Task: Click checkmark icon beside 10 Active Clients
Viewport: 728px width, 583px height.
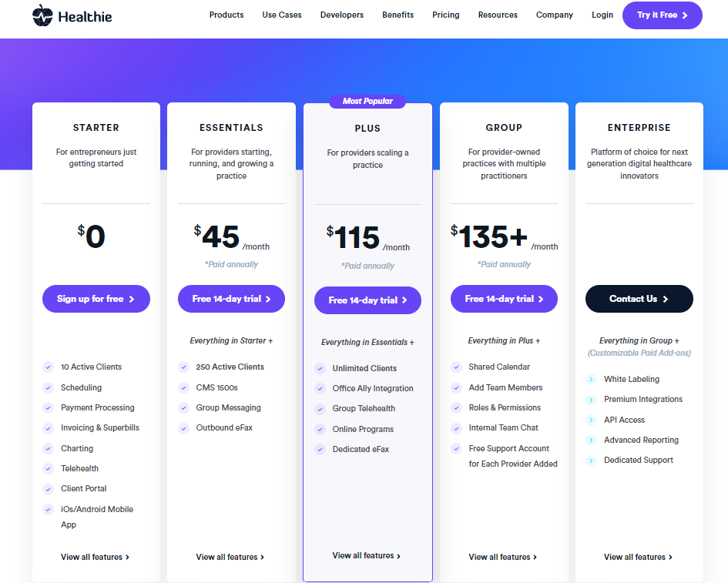Action: pos(48,367)
